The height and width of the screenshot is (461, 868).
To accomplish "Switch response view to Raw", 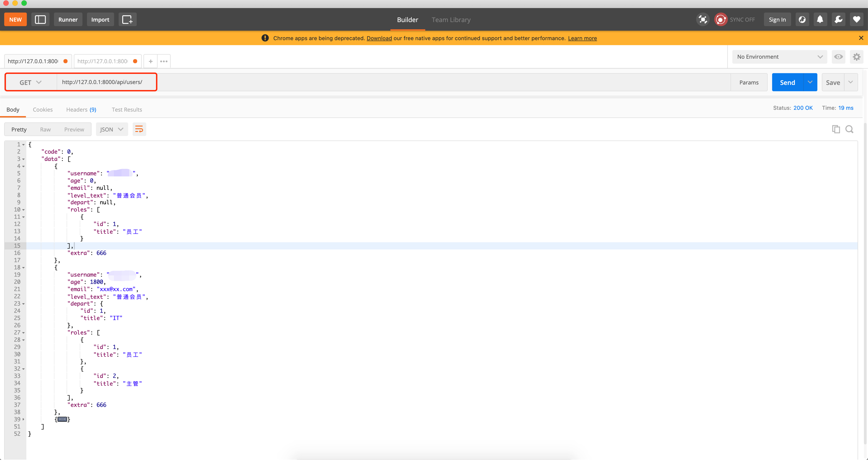I will coord(45,130).
